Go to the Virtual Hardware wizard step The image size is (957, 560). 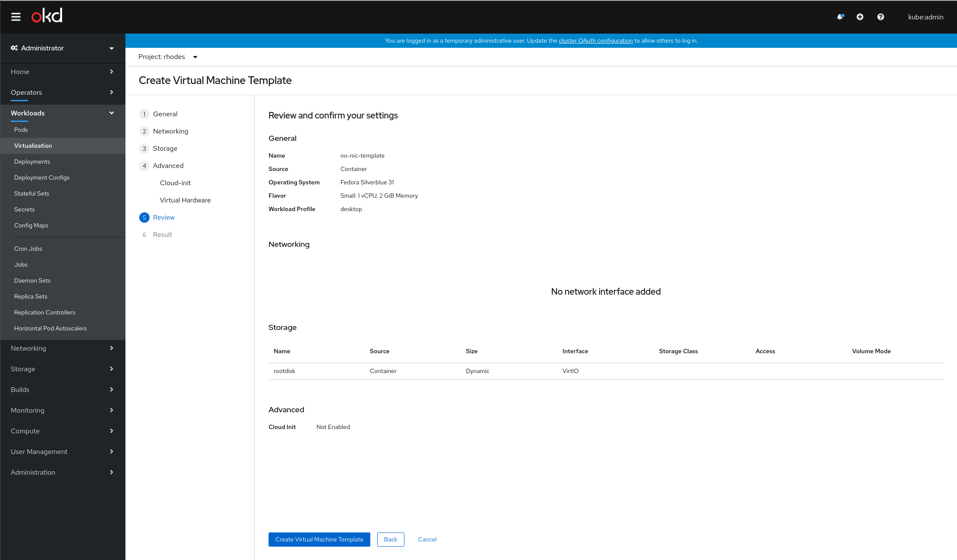(x=185, y=200)
